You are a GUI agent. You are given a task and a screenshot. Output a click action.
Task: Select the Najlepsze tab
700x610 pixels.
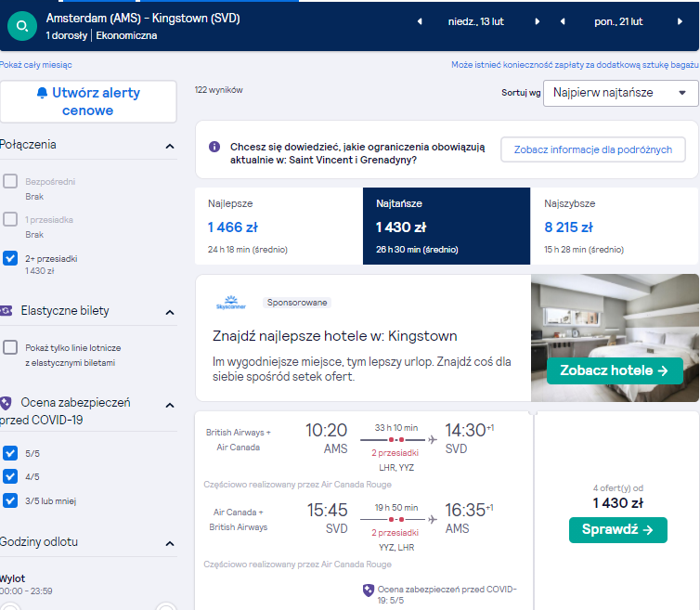pyautogui.click(x=279, y=226)
